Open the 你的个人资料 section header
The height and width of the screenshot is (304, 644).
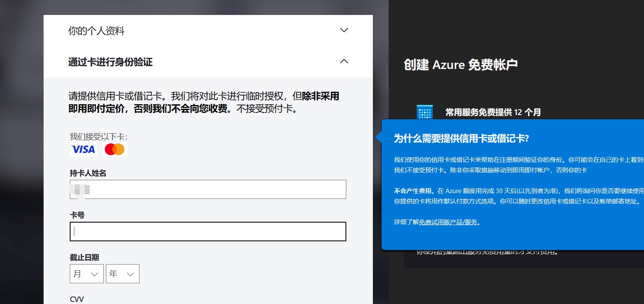pyautogui.click(x=208, y=31)
